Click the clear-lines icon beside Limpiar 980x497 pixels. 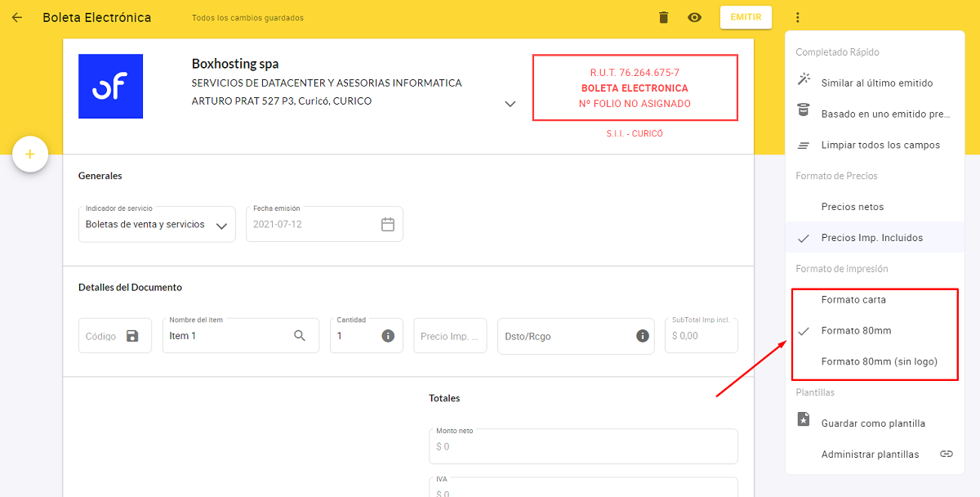pyautogui.click(x=804, y=145)
